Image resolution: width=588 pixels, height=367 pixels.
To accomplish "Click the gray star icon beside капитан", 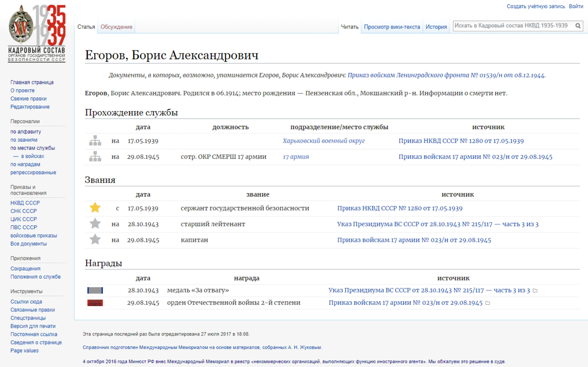I will [x=95, y=240].
